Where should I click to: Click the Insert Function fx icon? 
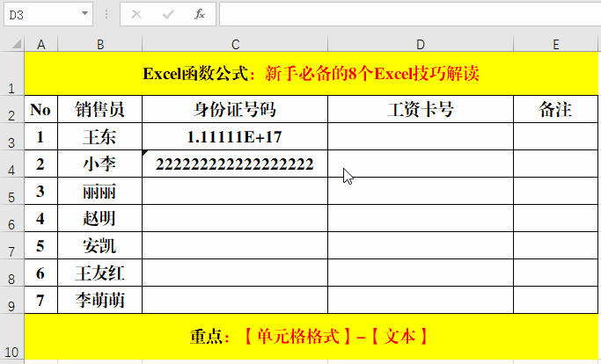click(x=200, y=14)
